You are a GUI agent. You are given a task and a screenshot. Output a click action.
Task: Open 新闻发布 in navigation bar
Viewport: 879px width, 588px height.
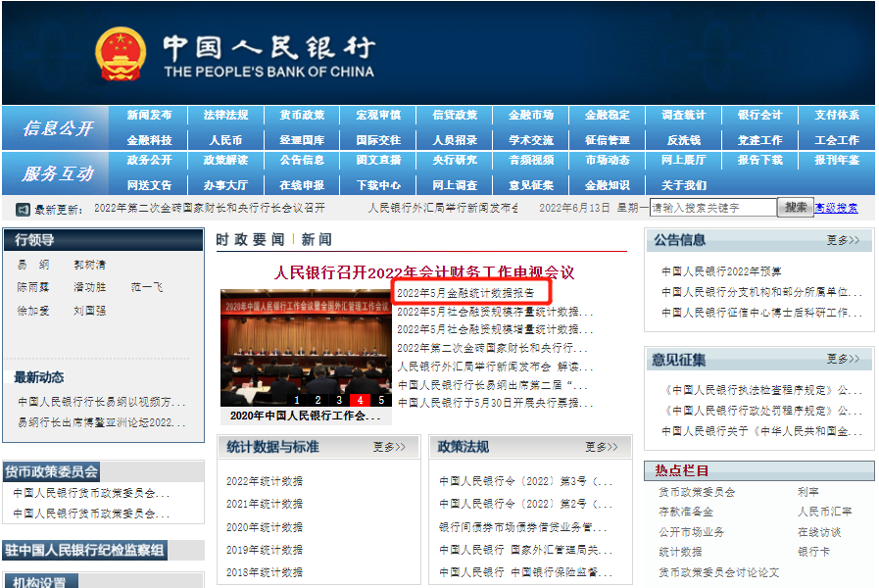149,115
